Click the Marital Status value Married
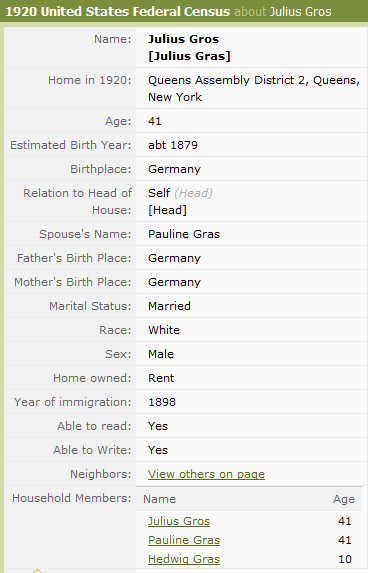 click(x=169, y=306)
